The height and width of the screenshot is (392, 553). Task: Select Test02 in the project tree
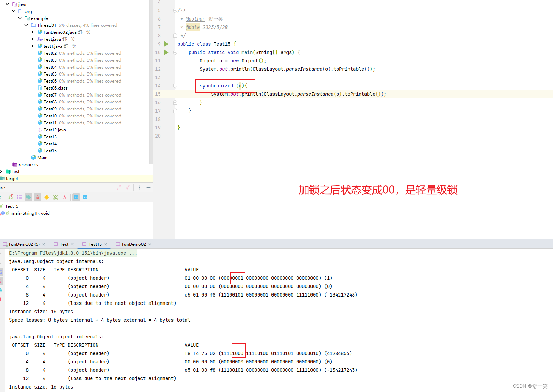pos(50,53)
